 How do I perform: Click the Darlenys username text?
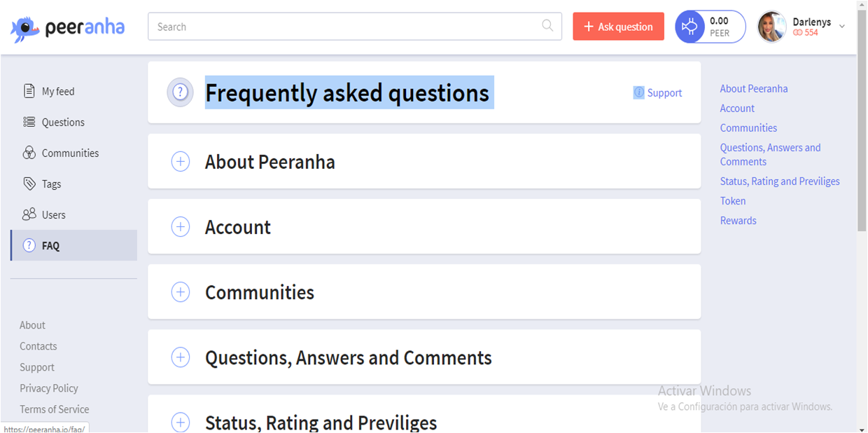[x=811, y=22]
